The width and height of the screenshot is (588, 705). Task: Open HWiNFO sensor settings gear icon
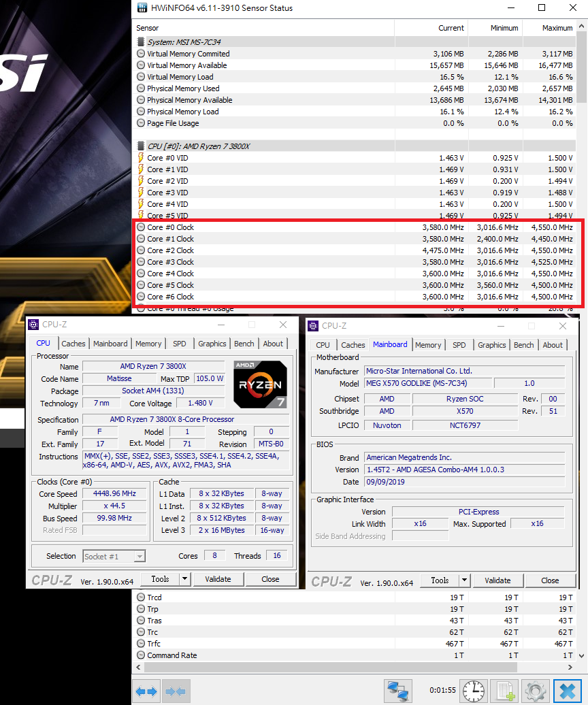[x=536, y=691]
